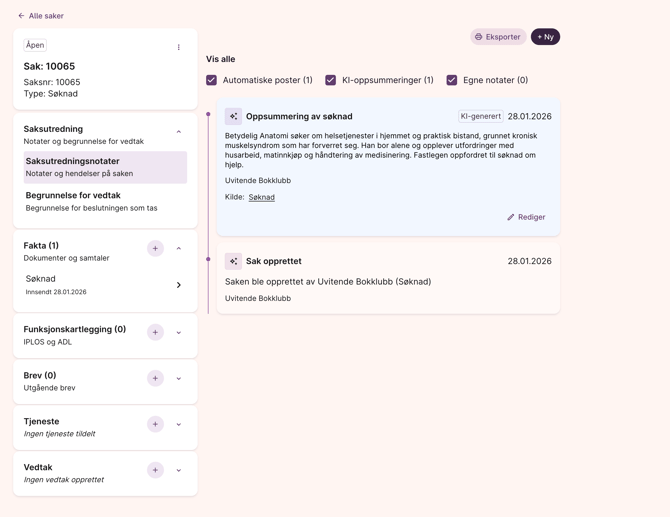Collapse the Saksutredning section
This screenshot has height=517, width=670.
[179, 132]
